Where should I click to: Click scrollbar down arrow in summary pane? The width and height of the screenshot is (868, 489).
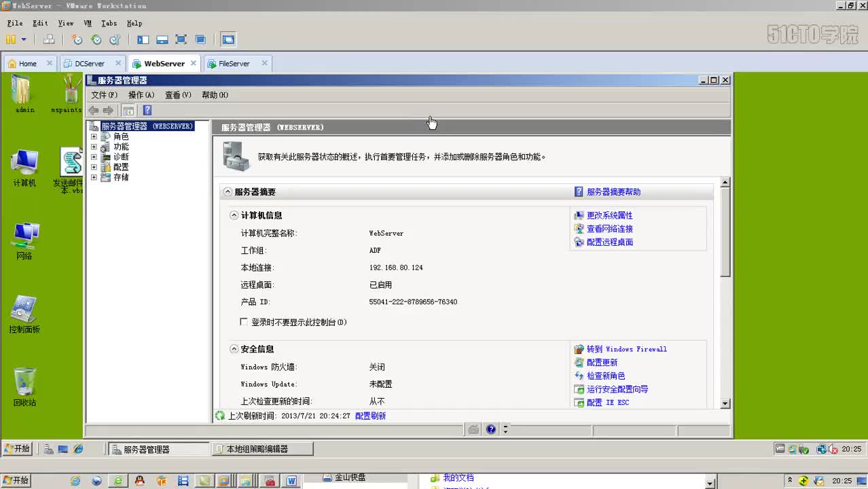click(x=725, y=403)
